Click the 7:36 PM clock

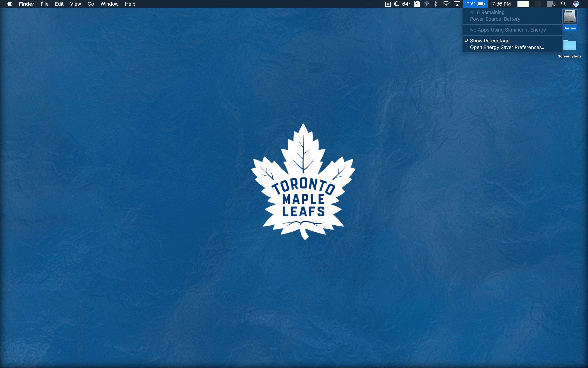tap(501, 4)
